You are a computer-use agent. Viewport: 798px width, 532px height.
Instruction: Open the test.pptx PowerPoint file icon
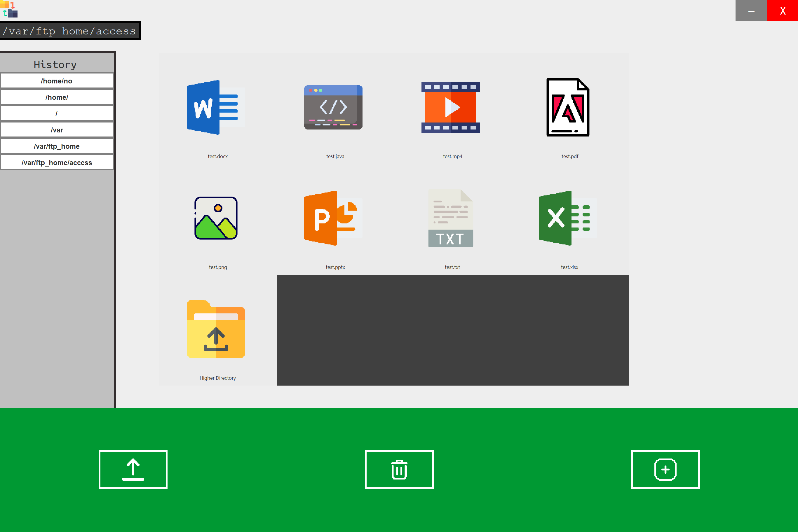(x=333, y=218)
